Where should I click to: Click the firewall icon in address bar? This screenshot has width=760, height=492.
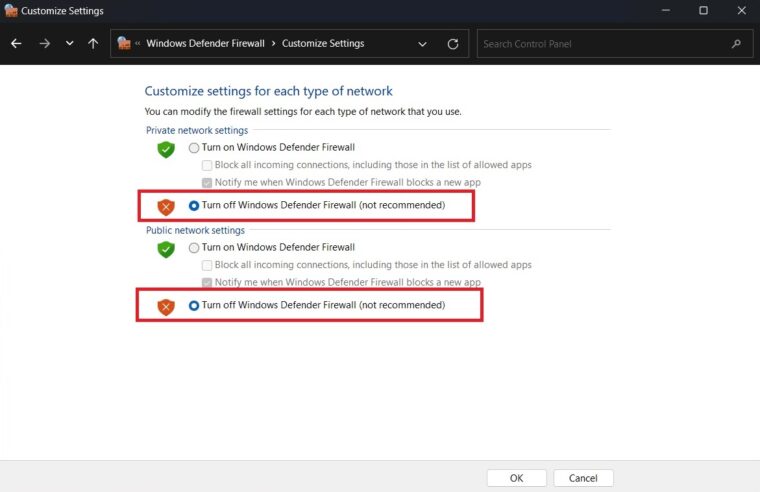pos(124,44)
